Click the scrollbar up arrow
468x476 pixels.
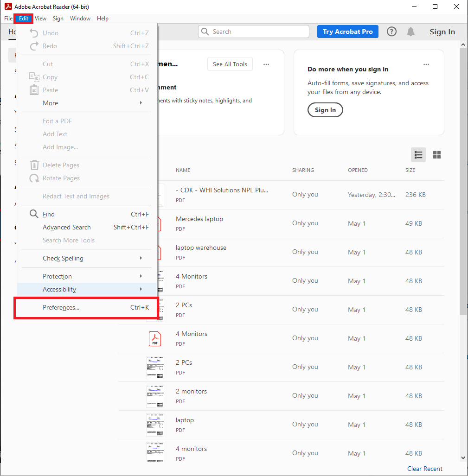(463, 44)
